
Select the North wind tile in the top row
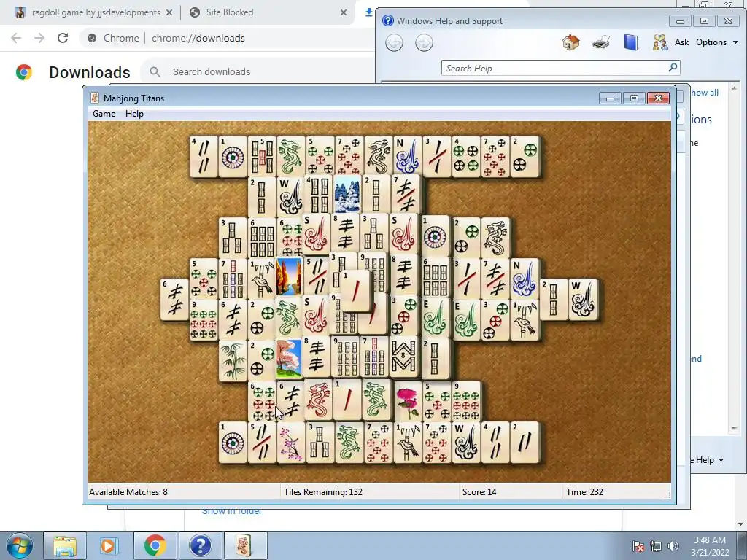407,156
